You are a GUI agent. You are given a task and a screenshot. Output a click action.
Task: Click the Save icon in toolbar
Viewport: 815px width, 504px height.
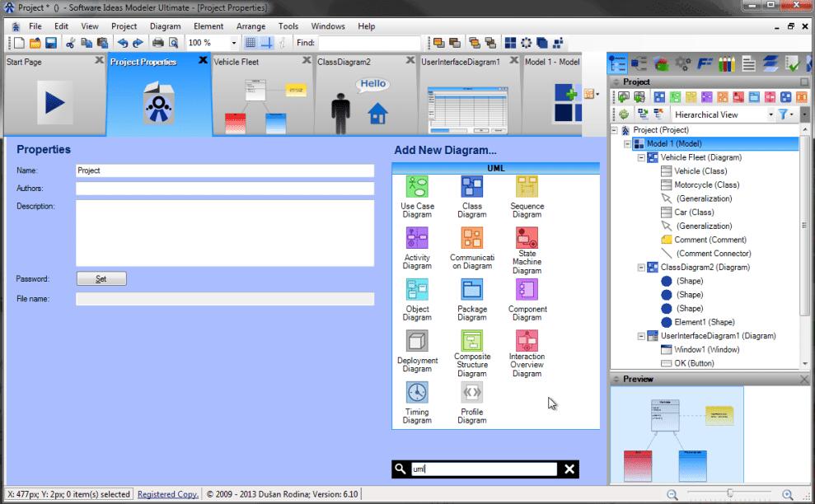(51, 43)
